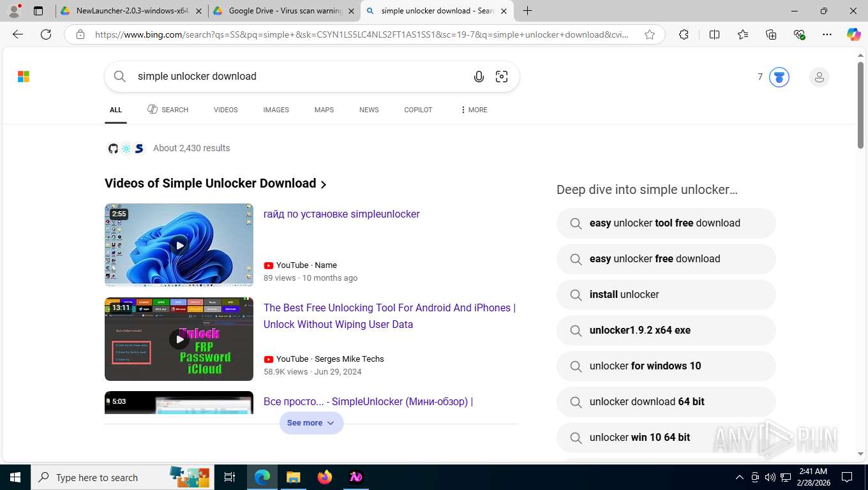Image resolution: width=868 pixels, height=490 pixels.
Task: Open the volume control in system tray
Action: (x=770, y=477)
